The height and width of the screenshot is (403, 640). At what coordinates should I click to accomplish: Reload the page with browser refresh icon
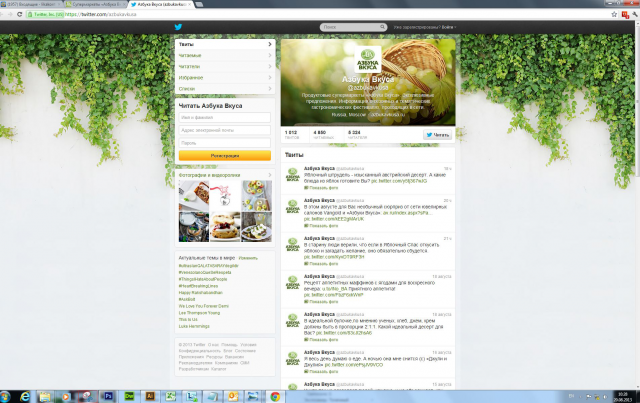19,14
